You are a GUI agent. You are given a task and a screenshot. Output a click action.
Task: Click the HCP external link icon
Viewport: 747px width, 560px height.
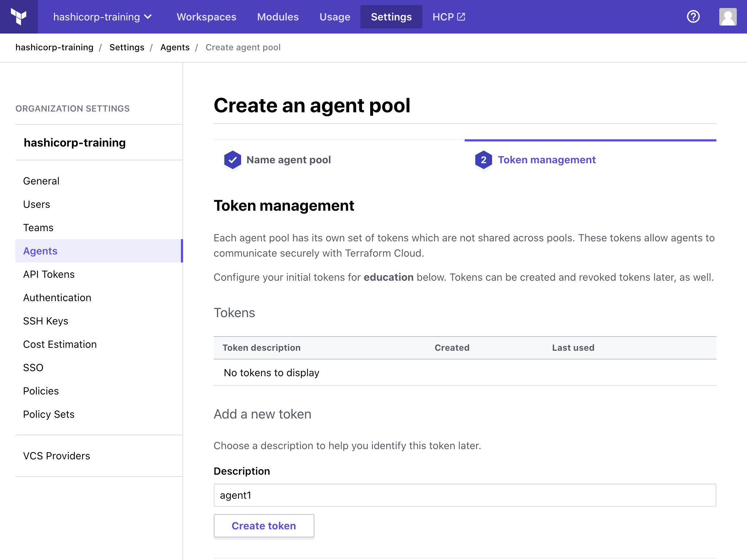click(461, 17)
